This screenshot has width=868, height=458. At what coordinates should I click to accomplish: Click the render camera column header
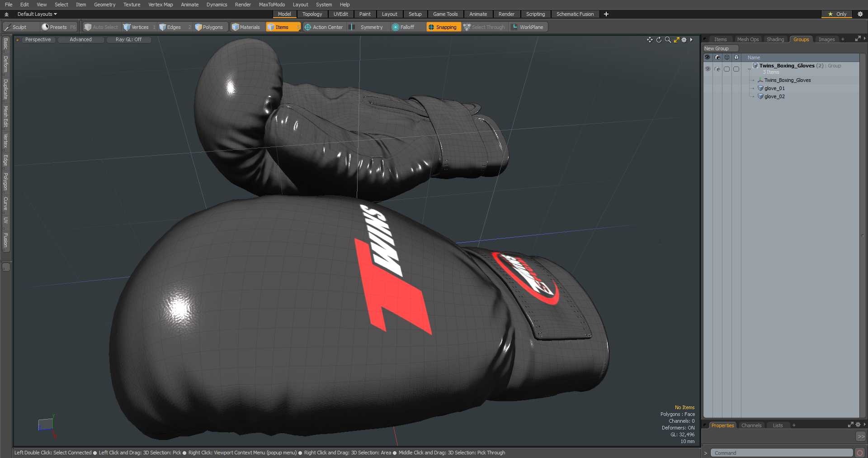(717, 57)
